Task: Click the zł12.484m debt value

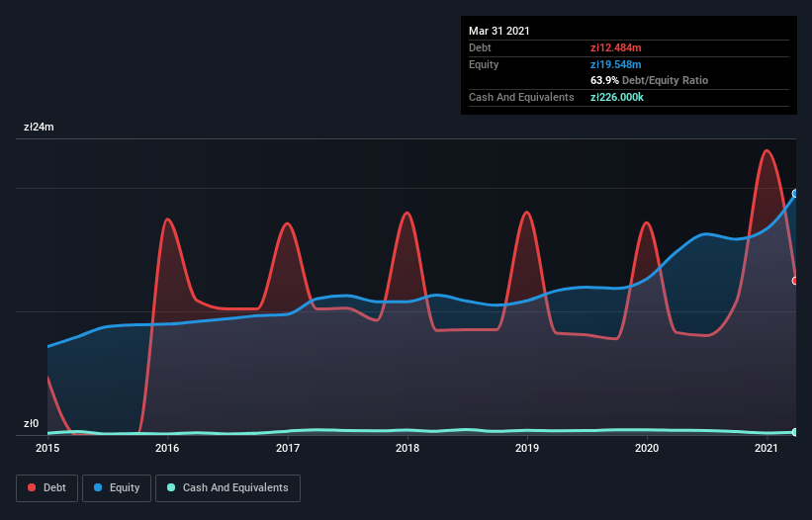Action: [x=616, y=47]
